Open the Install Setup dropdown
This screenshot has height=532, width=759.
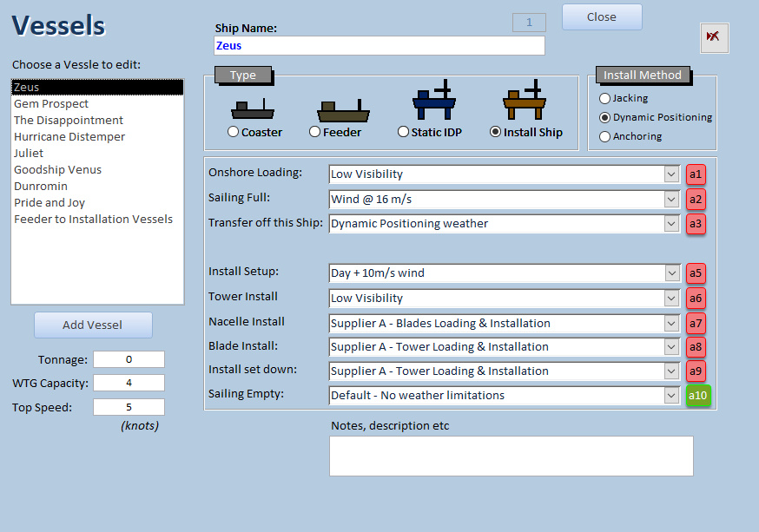pos(671,273)
